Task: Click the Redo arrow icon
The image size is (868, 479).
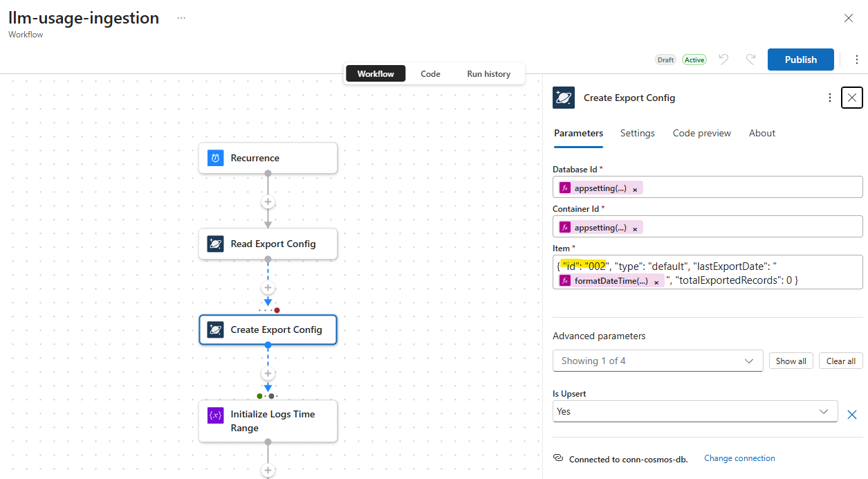Action: coord(750,60)
